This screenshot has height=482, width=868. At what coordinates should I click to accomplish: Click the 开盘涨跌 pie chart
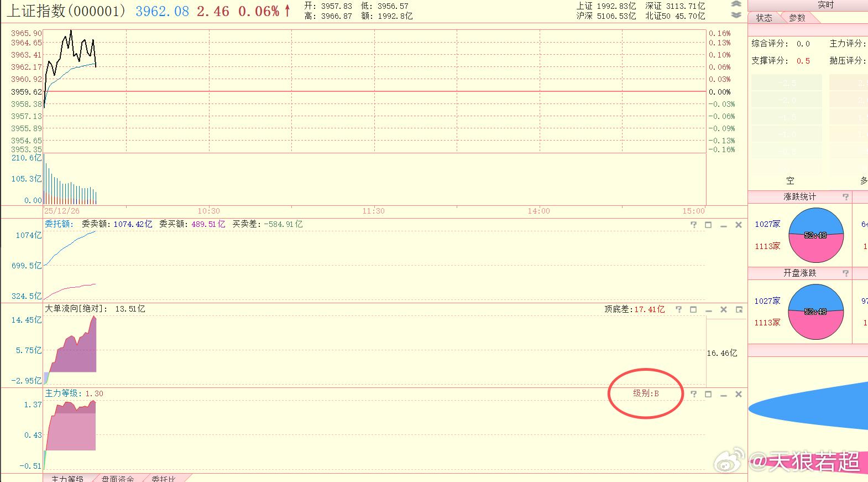[x=816, y=312]
